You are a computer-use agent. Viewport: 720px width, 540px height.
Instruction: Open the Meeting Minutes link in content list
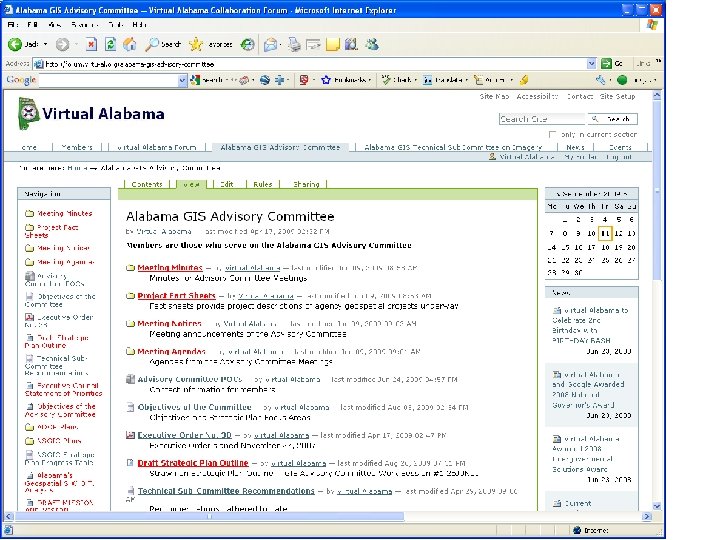pyautogui.click(x=170, y=268)
